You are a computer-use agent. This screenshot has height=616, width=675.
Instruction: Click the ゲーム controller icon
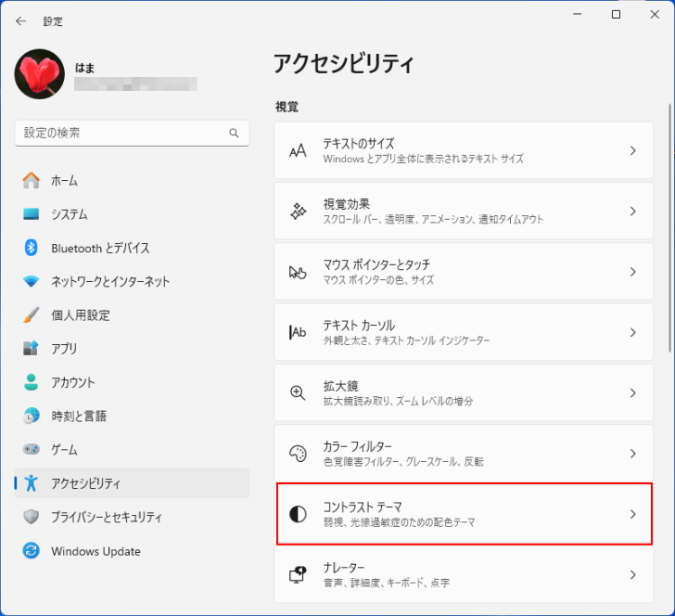pyautogui.click(x=31, y=449)
